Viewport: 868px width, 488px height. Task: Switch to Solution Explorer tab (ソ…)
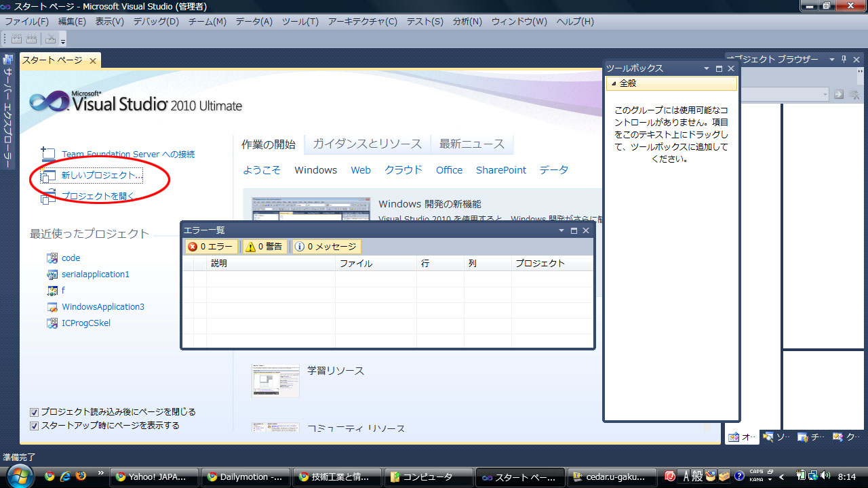776,437
